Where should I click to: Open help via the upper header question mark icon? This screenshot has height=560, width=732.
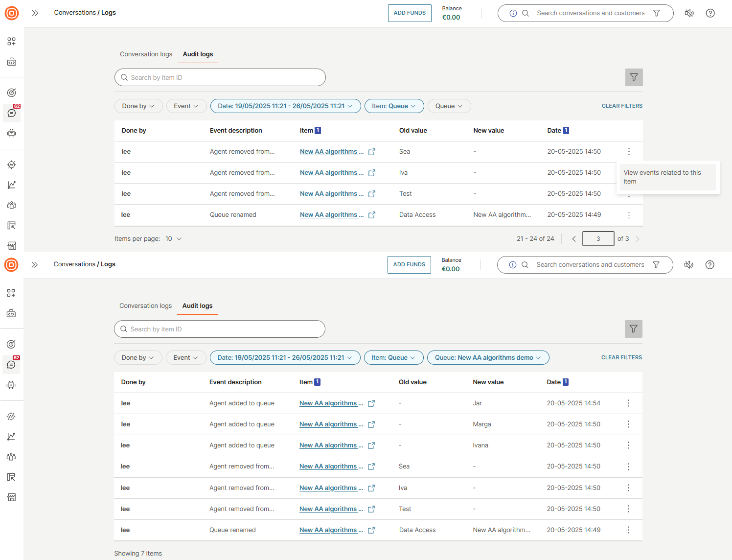coord(710,13)
